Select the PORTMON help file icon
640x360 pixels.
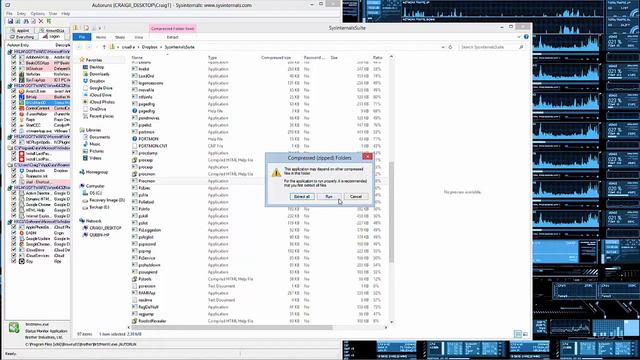point(134,139)
